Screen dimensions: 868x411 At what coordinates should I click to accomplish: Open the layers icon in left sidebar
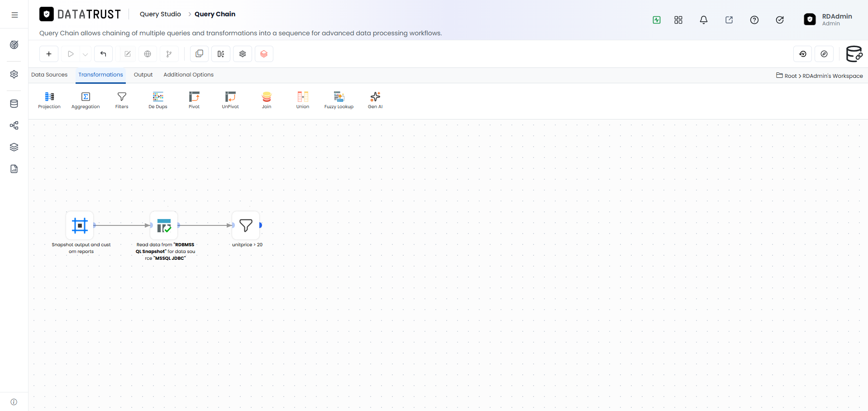[x=14, y=147]
